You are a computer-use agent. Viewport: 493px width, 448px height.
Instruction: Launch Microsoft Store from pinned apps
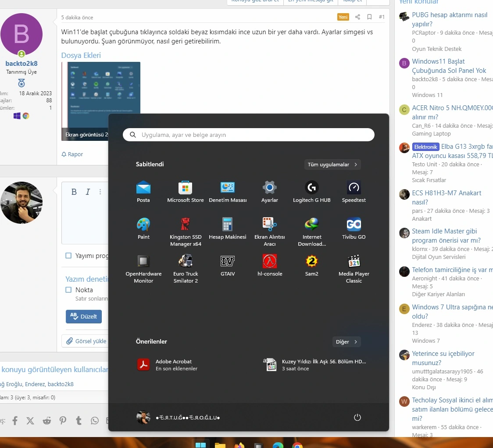click(x=186, y=191)
